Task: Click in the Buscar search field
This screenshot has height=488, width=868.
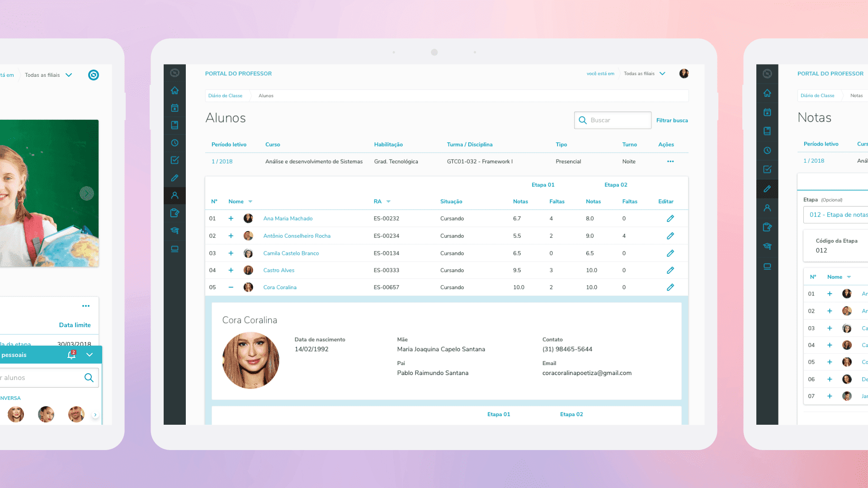Action: (613, 120)
